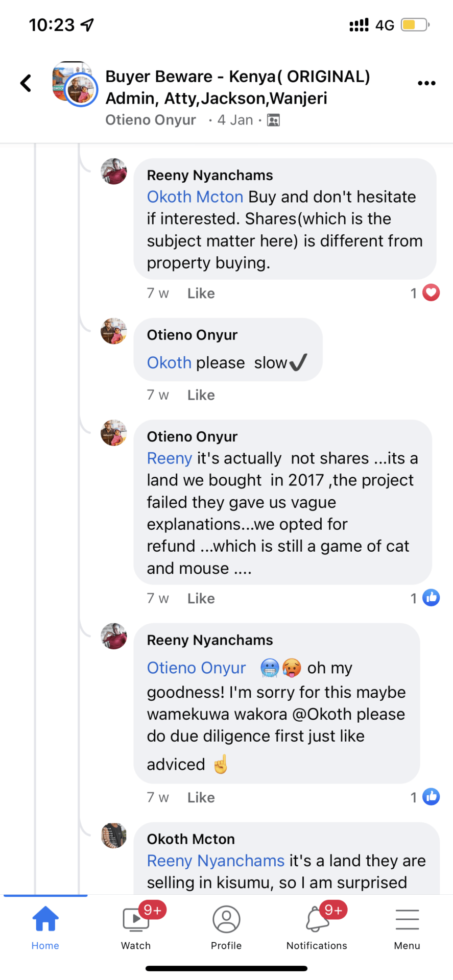Open the Buyer Beware group profile picture
This screenshot has width=453, height=980.
pyautogui.click(x=75, y=84)
